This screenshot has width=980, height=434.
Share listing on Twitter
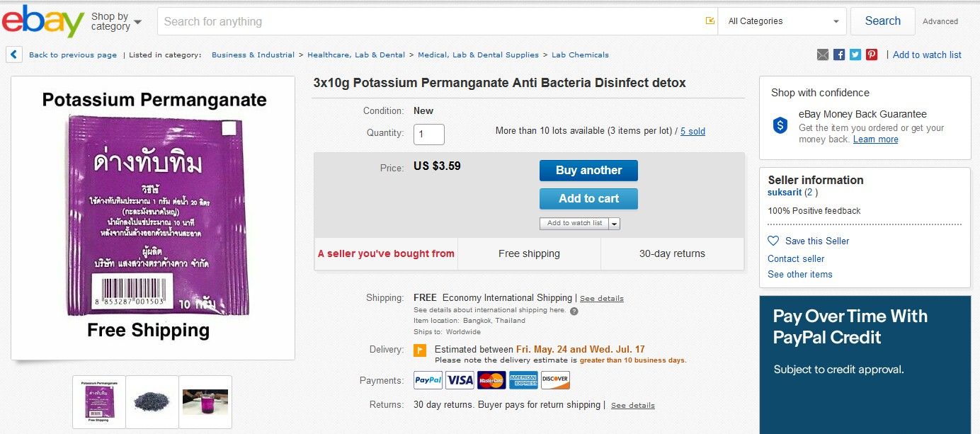click(855, 55)
